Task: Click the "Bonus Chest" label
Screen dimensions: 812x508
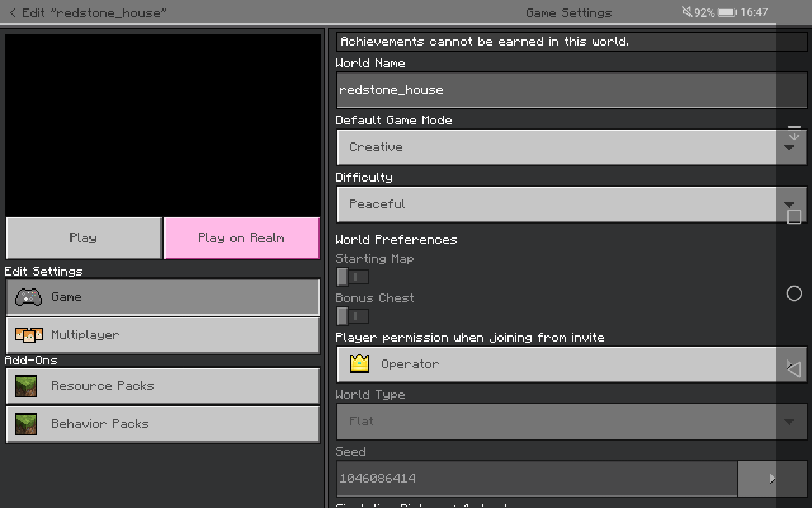Action: point(375,298)
